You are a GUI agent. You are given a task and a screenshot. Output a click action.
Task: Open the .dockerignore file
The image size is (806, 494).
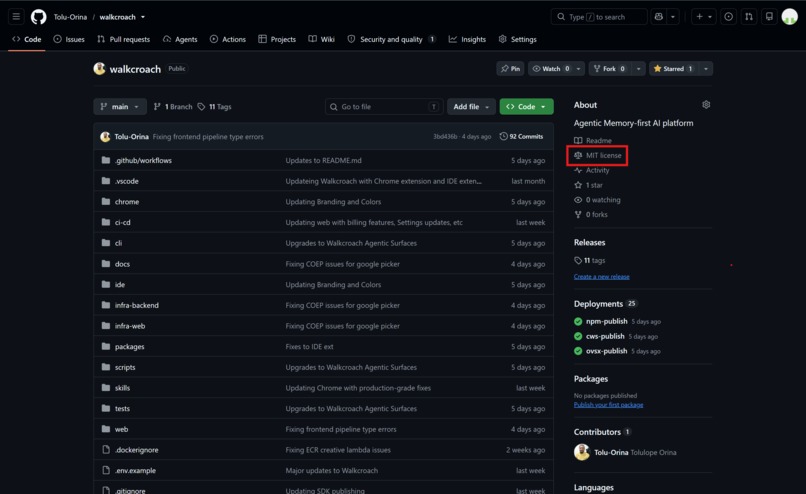coord(136,450)
